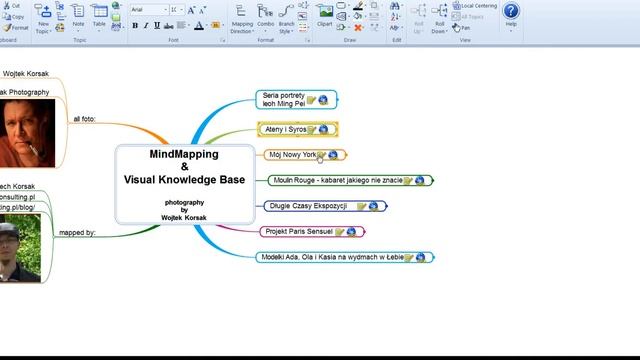Select 'Długie Czasy Ekspozycji' topic
Screen dimensions: 640x360
[x=324, y=206]
